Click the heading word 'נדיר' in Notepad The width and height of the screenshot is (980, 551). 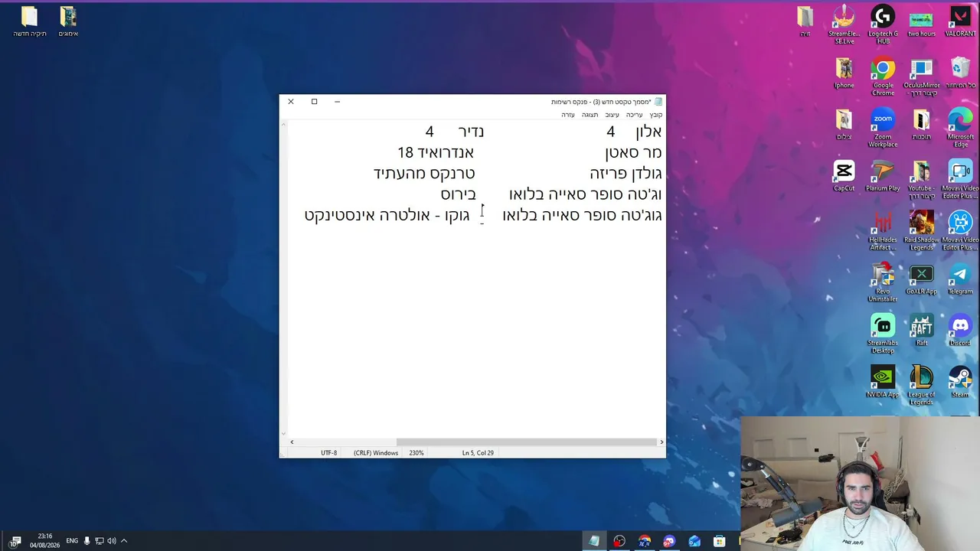click(471, 132)
